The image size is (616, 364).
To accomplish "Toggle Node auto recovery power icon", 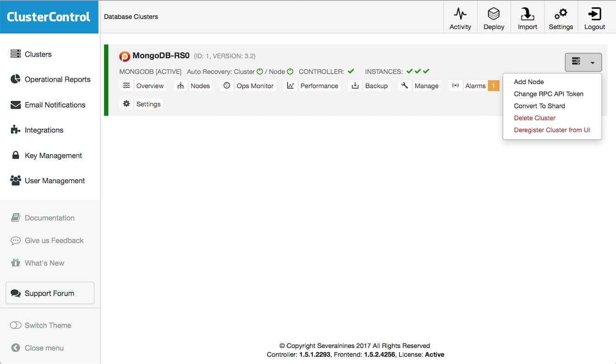I will (x=290, y=72).
